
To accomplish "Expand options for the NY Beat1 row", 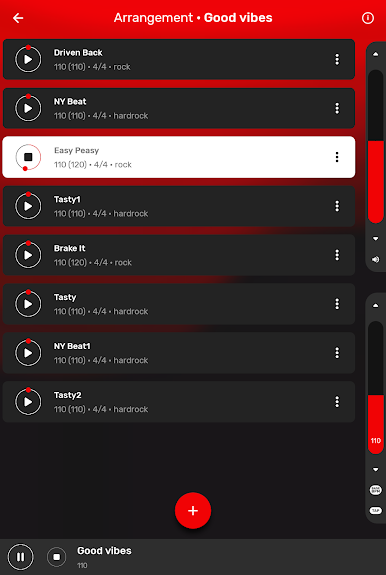I will 337,353.
